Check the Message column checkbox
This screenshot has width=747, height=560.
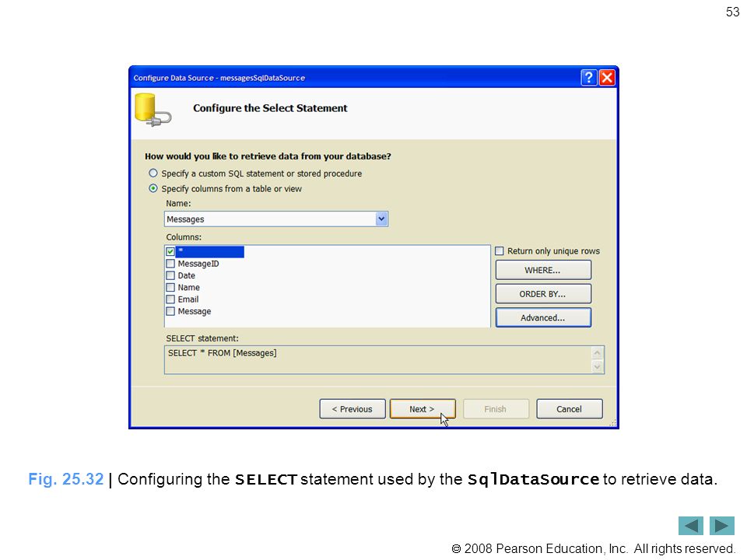(170, 311)
